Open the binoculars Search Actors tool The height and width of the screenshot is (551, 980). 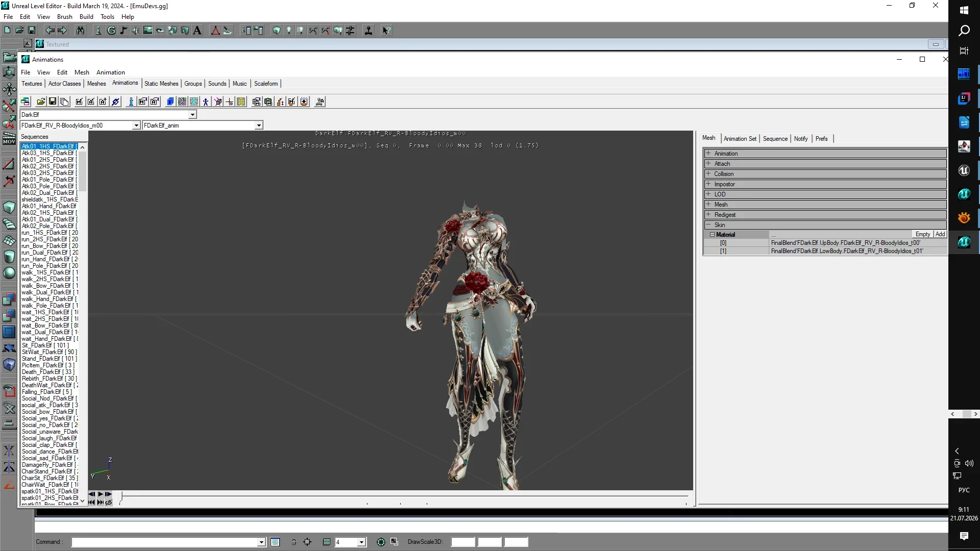coord(81,31)
